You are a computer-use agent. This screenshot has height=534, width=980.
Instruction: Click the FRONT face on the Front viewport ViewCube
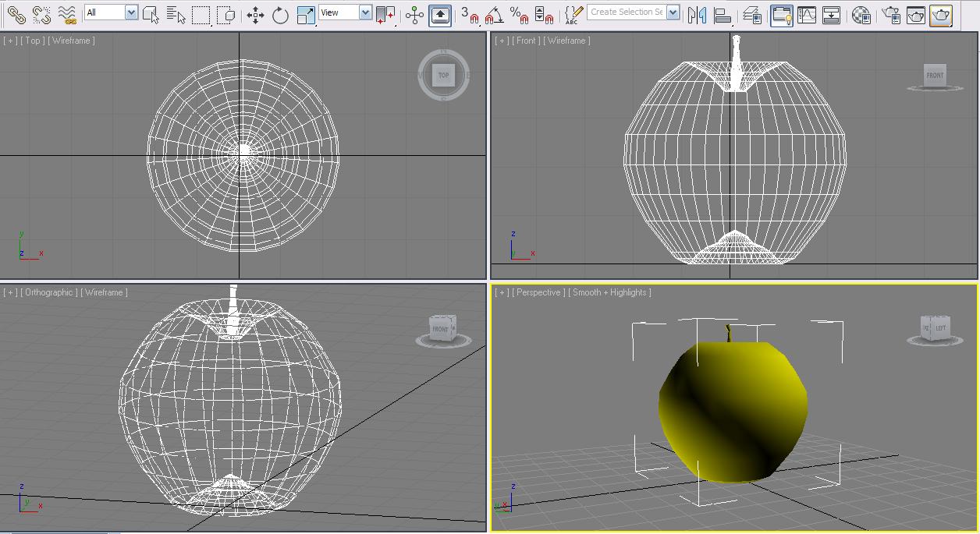pyautogui.click(x=934, y=76)
